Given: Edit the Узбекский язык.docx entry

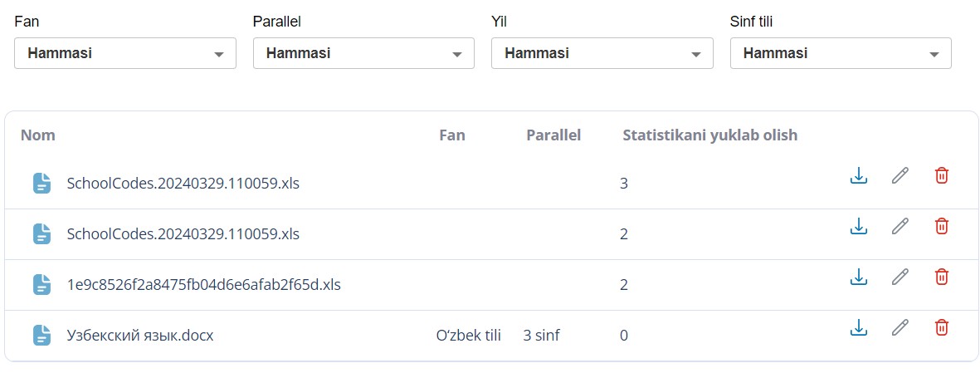Looking at the screenshot, I should coord(900,328).
